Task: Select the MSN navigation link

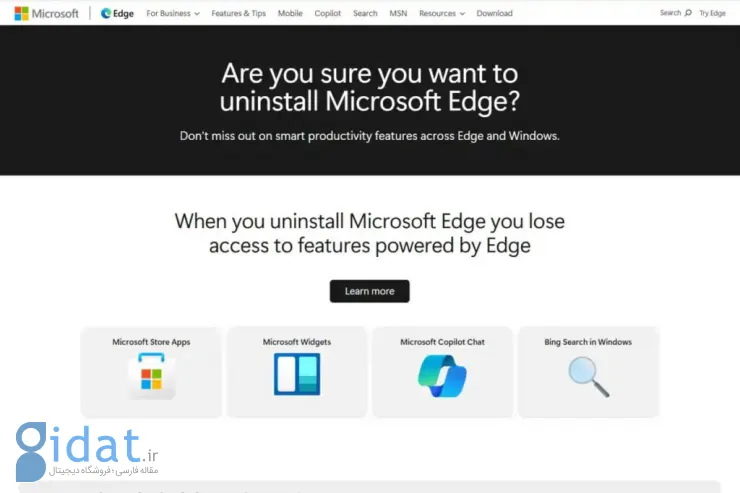Action: pos(398,13)
